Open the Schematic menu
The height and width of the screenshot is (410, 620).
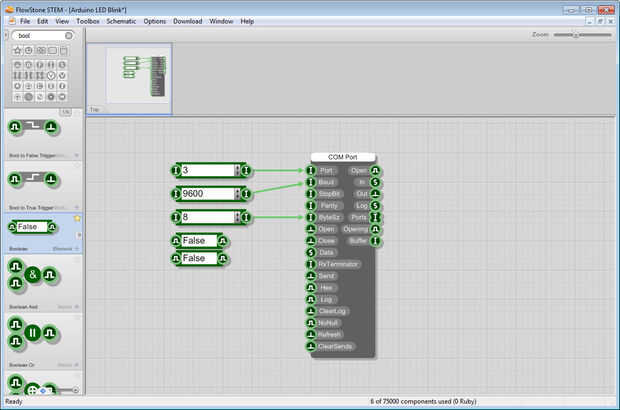click(x=121, y=21)
